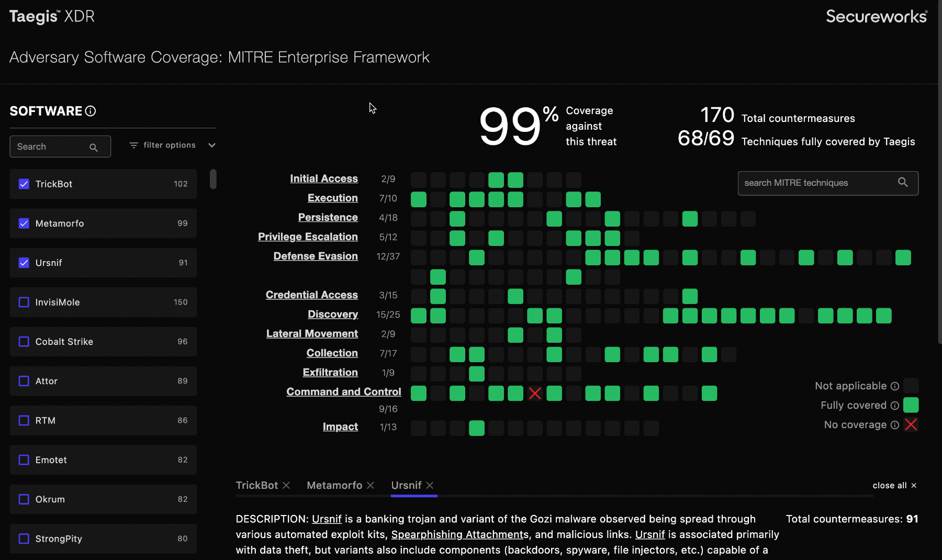Click the MITRE techniques search magnifier icon
This screenshot has height=560, width=942.
click(x=903, y=182)
